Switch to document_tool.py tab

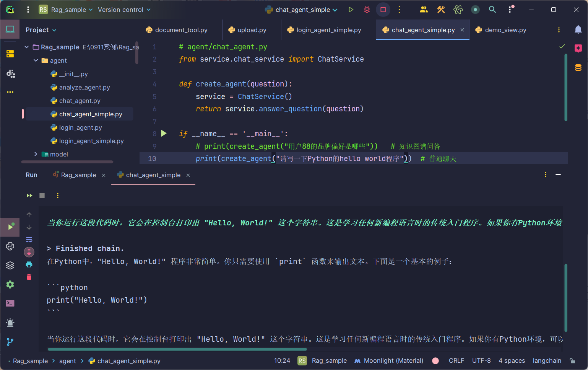[x=177, y=30]
